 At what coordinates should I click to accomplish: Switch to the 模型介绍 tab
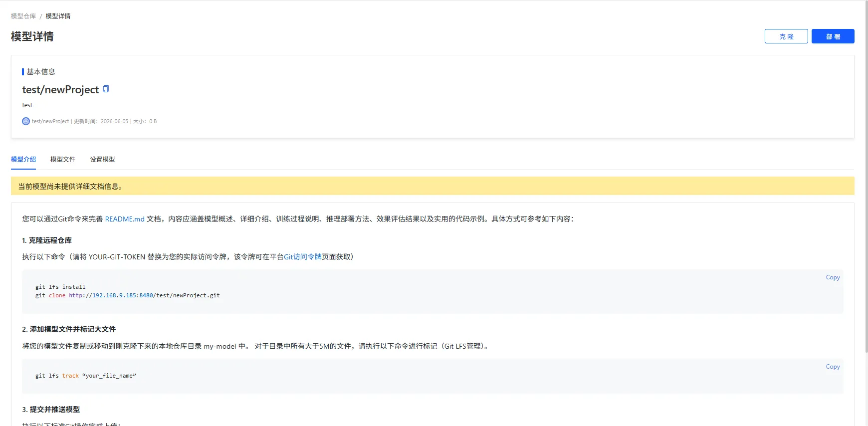(x=23, y=159)
